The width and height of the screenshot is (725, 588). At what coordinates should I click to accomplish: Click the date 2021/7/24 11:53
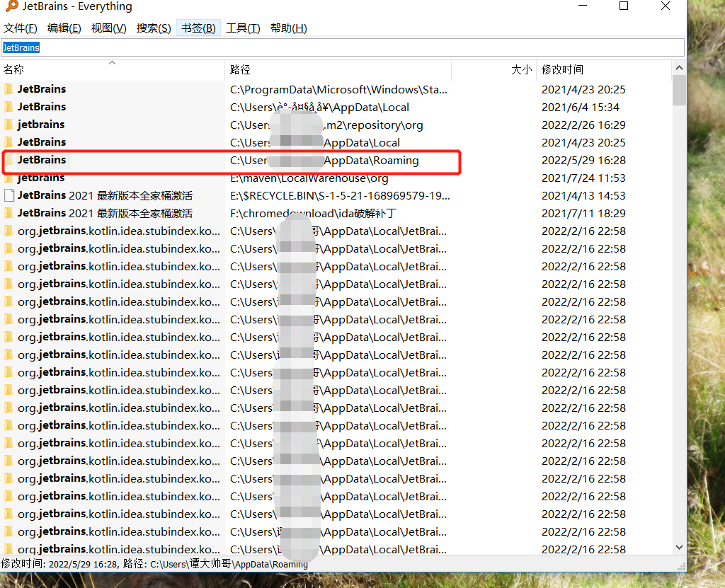pyautogui.click(x=583, y=178)
